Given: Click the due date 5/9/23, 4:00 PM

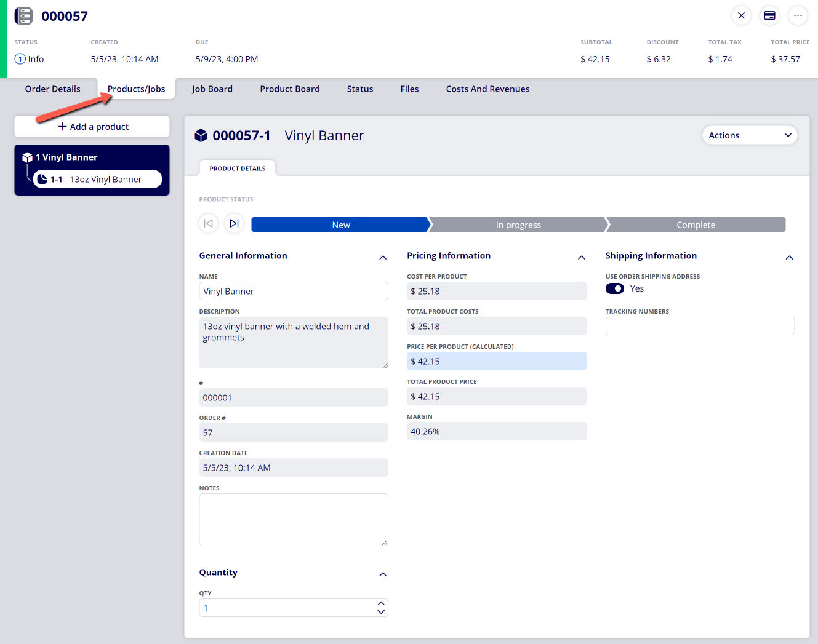Looking at the screenshot, I should pyautogui.click(x=227, y=59).
